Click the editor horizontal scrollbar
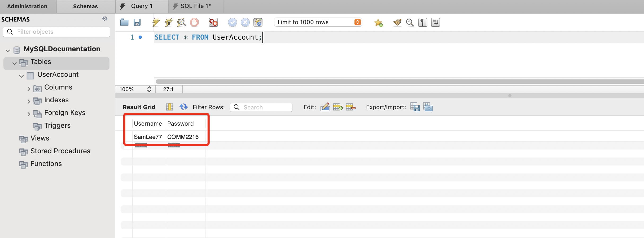This screenshot has width=644, height=238. coord(398,81)
